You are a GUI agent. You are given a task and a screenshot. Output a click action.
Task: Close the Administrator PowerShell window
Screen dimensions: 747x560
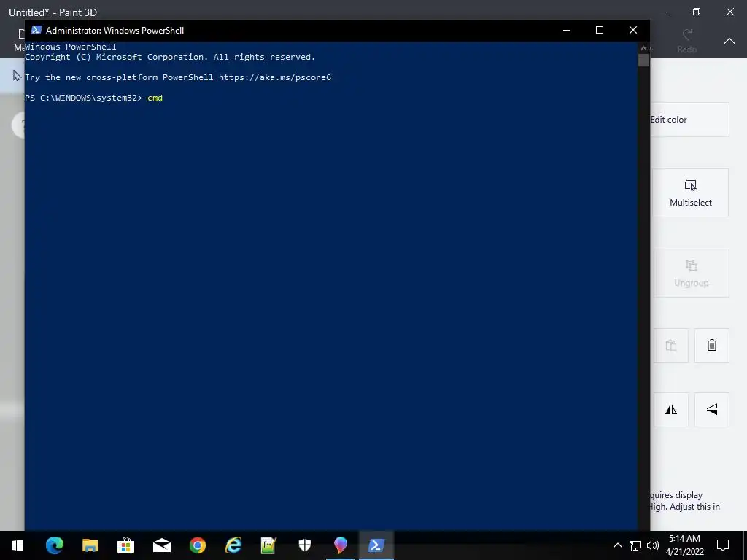pos(633,30)
